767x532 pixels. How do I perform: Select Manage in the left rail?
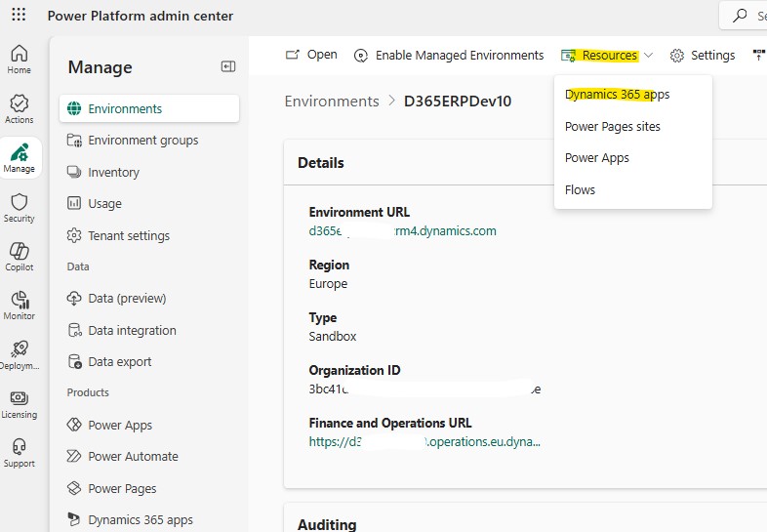pyautogui.click(x=20, y=158)
